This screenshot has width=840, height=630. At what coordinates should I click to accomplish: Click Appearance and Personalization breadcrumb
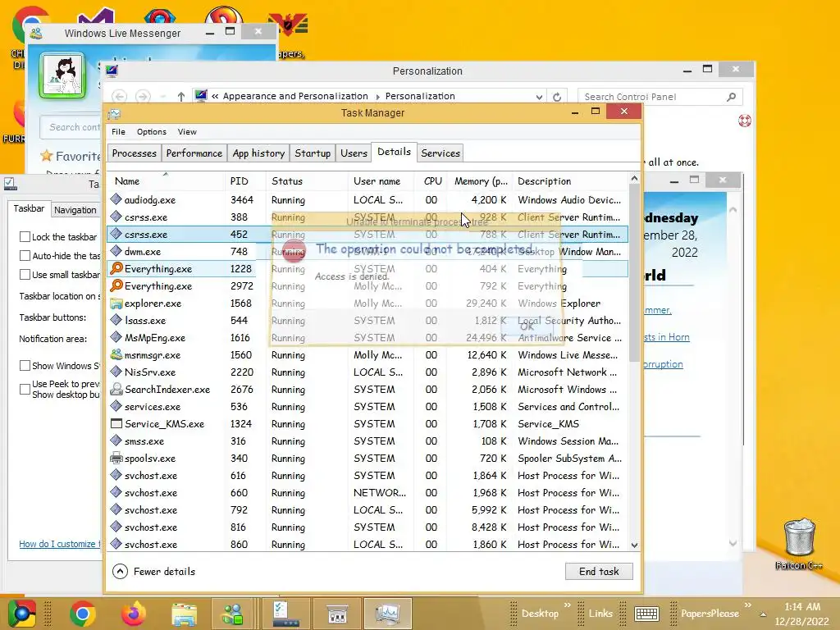[295, 97]
